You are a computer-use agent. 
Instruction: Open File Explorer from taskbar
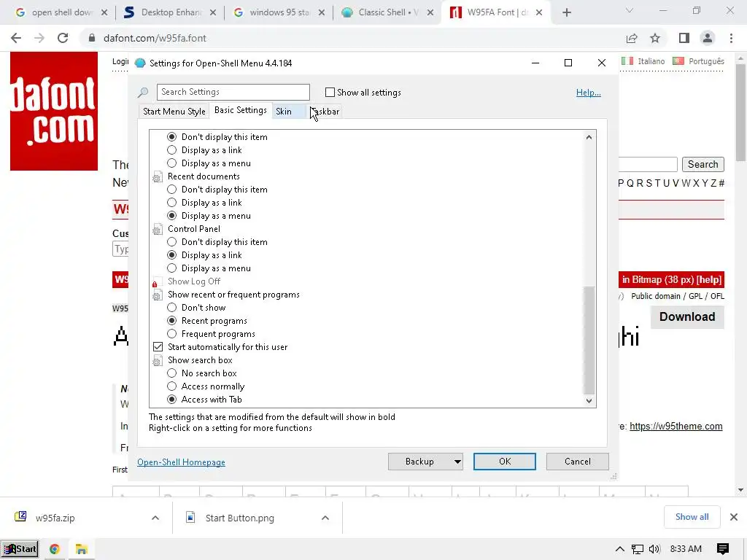tap(82, 549)
